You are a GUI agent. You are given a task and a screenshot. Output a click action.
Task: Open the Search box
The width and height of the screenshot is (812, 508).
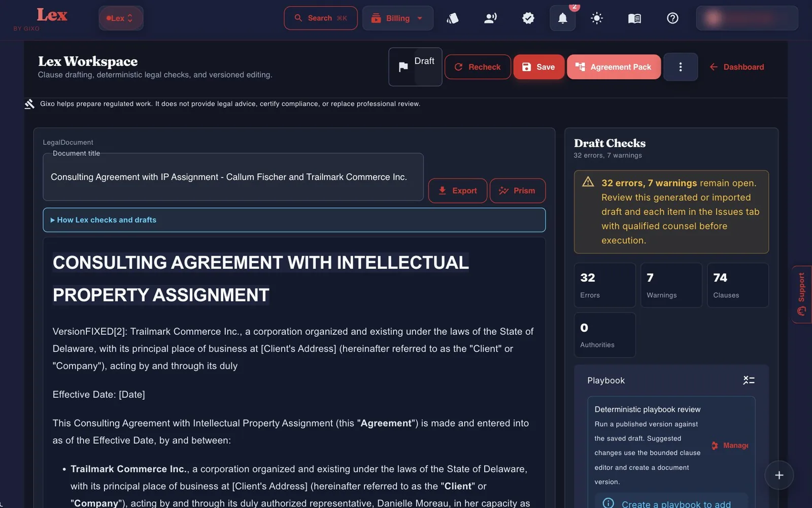pyautogui.click(x=321, y=18)
